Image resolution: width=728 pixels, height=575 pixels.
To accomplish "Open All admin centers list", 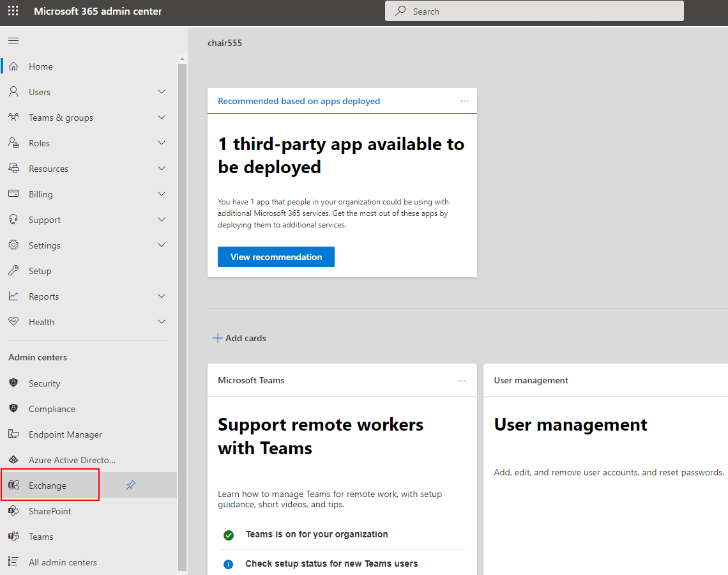I will 62,562.
